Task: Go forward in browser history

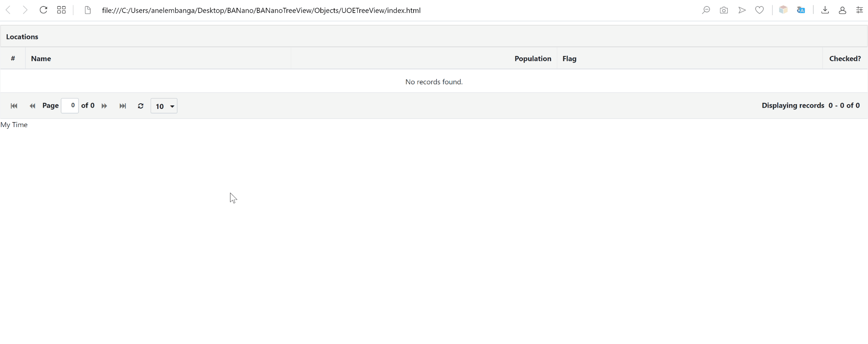Action: [x=25, y=10]
